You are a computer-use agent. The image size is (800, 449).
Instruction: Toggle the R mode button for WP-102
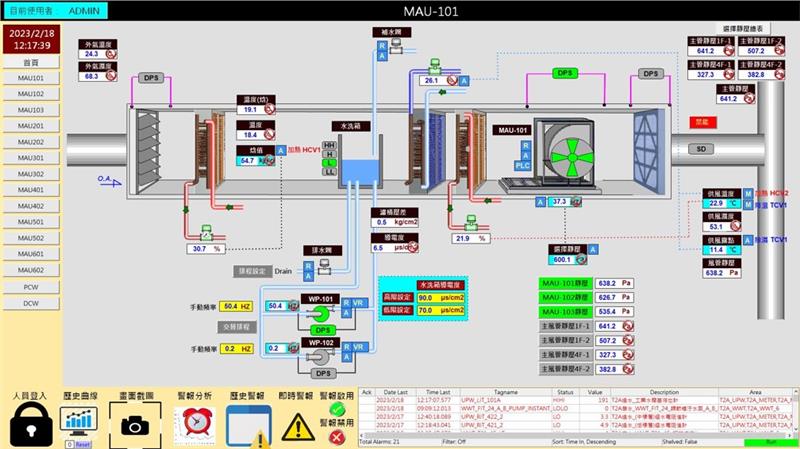(x=346, y=347)
